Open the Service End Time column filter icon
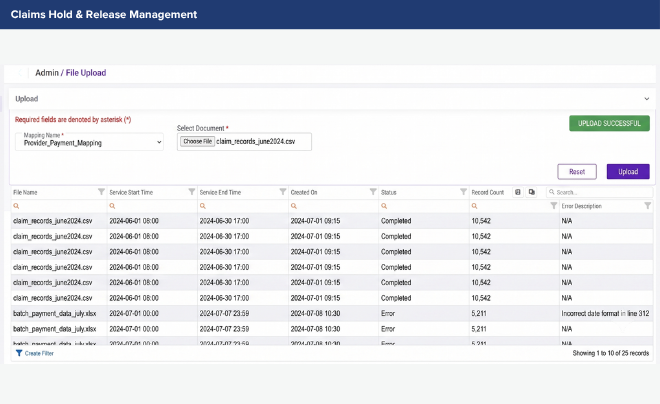Image resolution: width=660 pixels, height=404 pixels. tap(283, 192)
